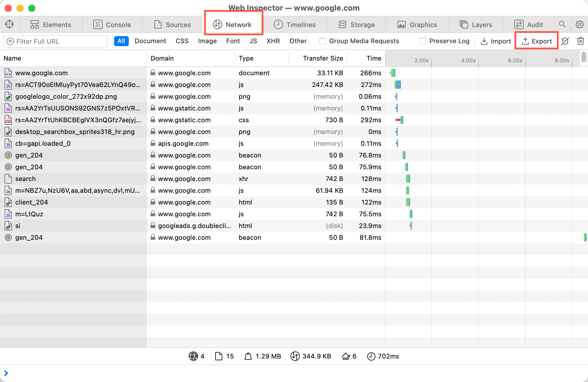Switch to the Image resource filter

click(208, 41)
